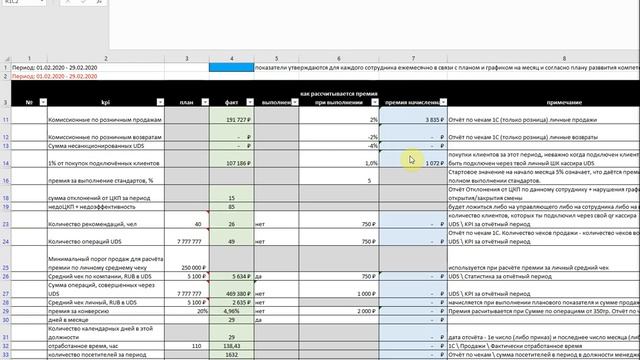Select 'Количество рекомендаций, чел' cell

click(x=106, y=220)
